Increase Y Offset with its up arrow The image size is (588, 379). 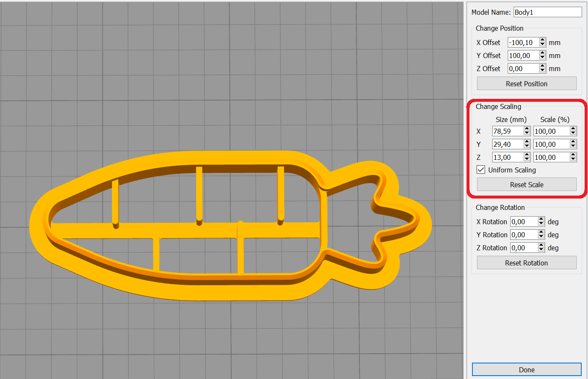pos(543,53)
